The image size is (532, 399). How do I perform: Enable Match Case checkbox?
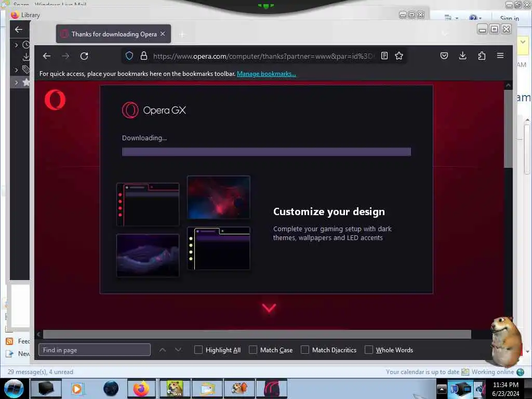click(253, 350)
